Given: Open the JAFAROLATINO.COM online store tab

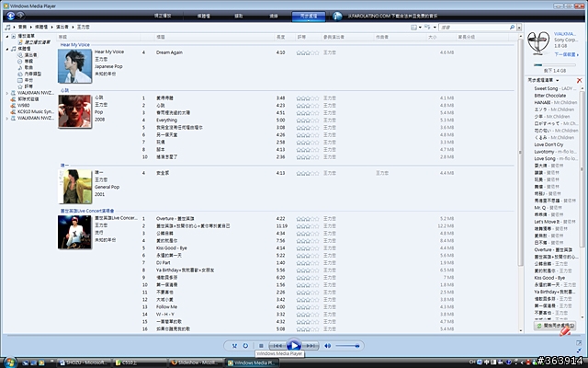Looking at the screenshot, I should tap(392, 16).
